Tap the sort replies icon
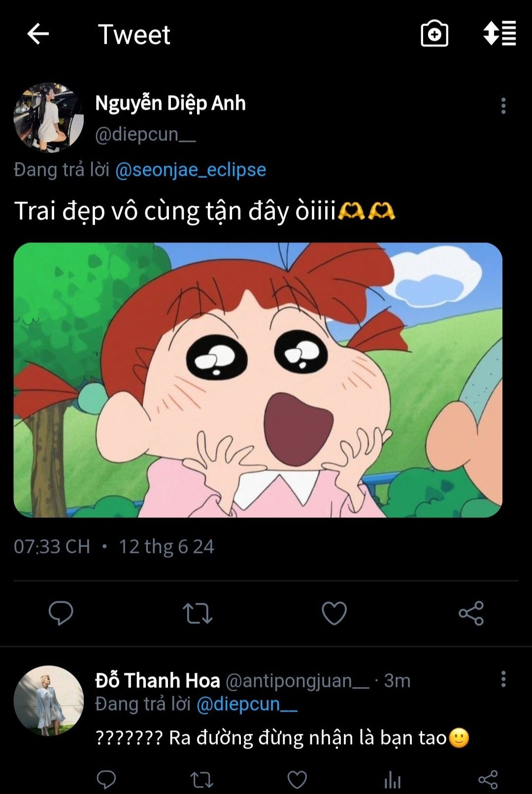The image size is (532, 794). pos(499,34)
